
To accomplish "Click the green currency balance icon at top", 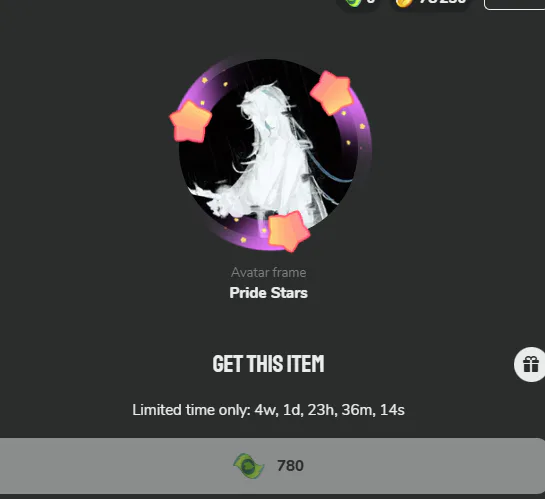I will [353, 3].
